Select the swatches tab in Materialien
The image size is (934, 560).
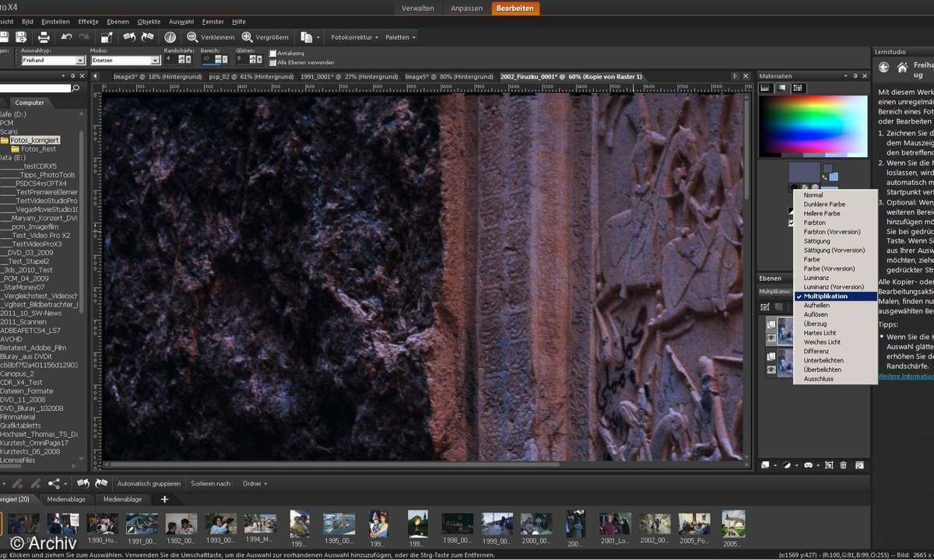point(798,88)
